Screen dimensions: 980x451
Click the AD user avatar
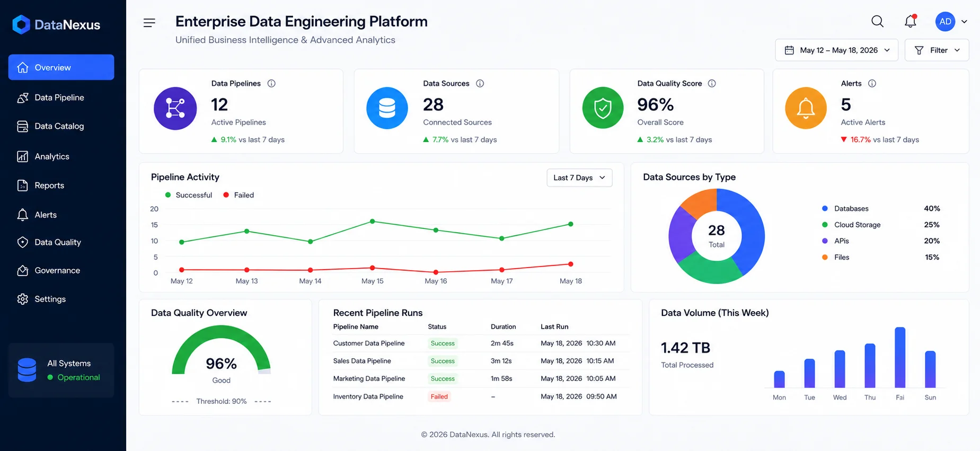tap(946, 22)
